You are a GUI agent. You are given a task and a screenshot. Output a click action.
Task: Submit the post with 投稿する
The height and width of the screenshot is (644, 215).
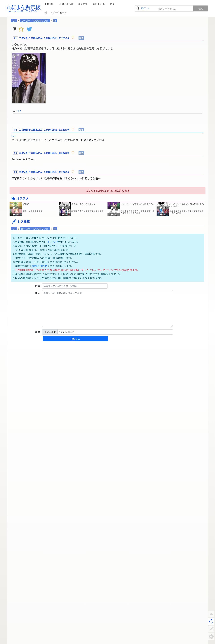click(75, 339)
